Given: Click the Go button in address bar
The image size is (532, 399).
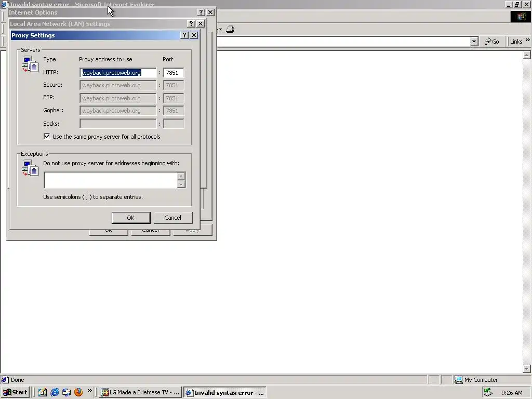Looking at the screenshot, I should pos(492,42).
